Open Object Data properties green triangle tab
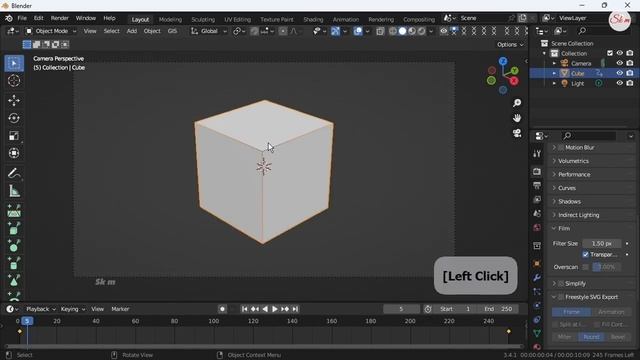640x360 pixels. coord(537,333)
